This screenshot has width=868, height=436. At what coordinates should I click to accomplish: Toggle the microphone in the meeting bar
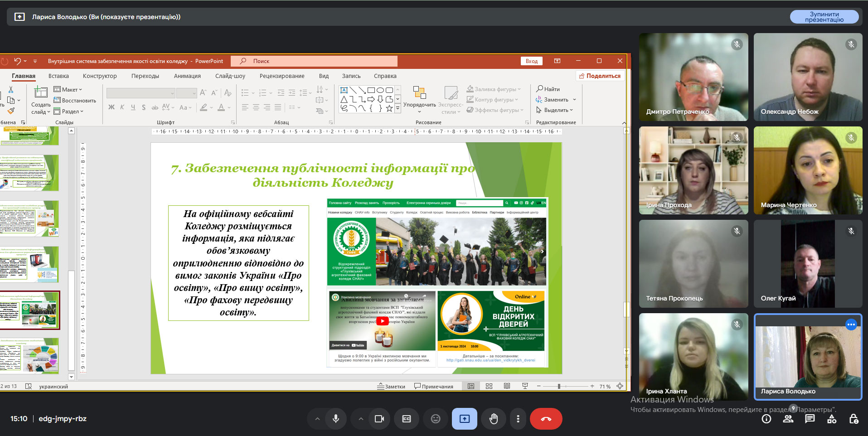click(336, 419)
